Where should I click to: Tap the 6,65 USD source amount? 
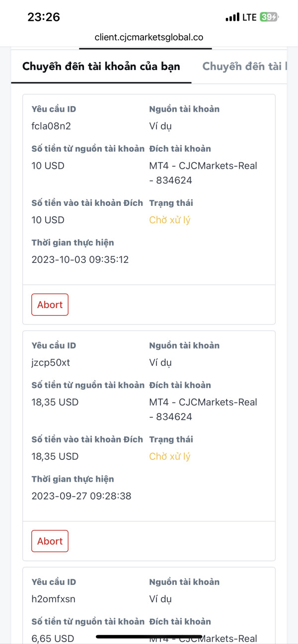[53, 638]
